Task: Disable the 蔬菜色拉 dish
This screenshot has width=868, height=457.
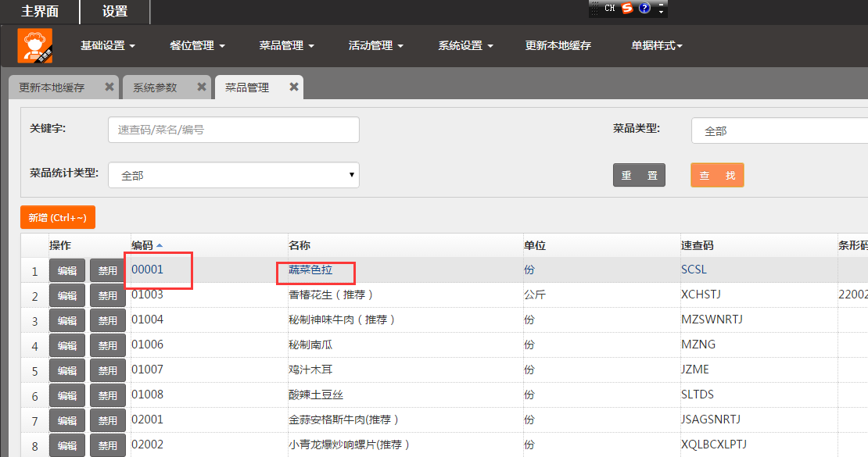Action: pos(108,270)
